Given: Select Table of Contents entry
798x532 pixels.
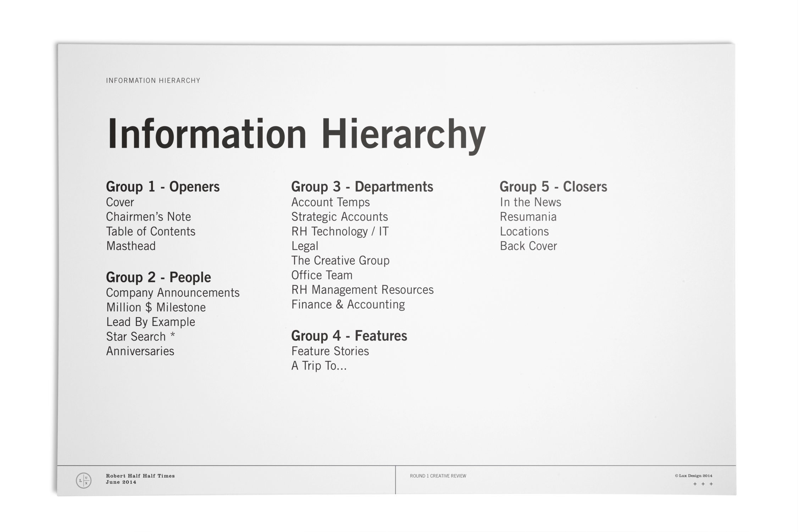Looking at the screenshot, I should [x=151, y=231].
